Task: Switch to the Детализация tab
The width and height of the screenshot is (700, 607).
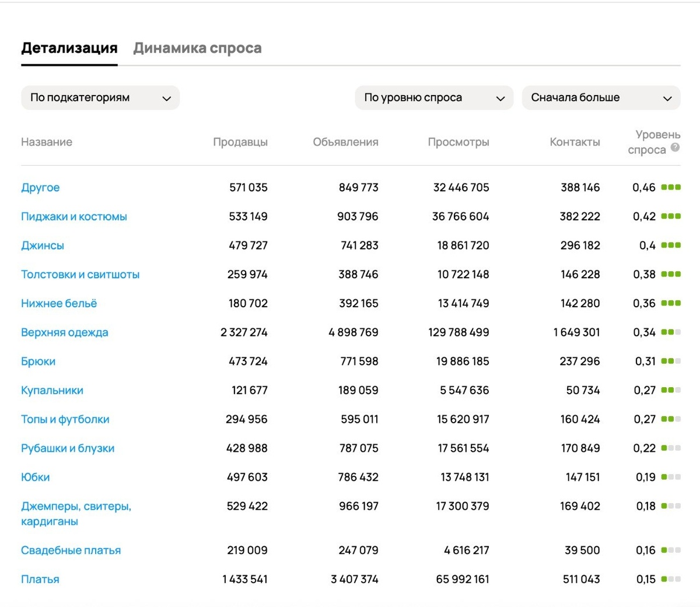Action: pos(69,48)
